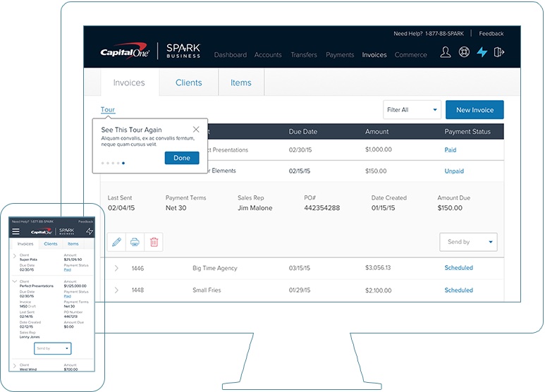Print the invoice with the printer icon
This screenshot has width=545, height=392.
click(135, 242)
